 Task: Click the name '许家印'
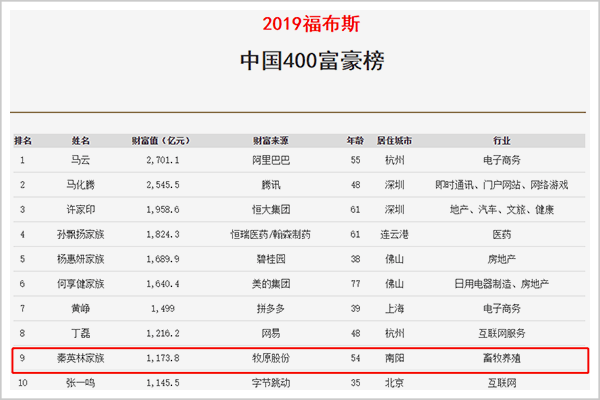[80, 209]
